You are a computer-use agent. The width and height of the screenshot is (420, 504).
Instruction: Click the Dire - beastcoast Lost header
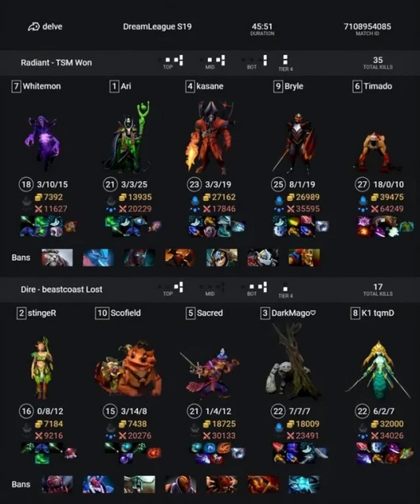(x=61, y=289)
